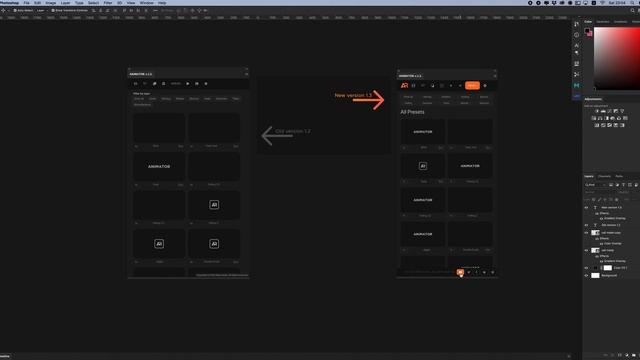The image size is (640, 360).
Task: Toggle the Auto-Select checkbox in options bar
Action: tap(15, 10)
